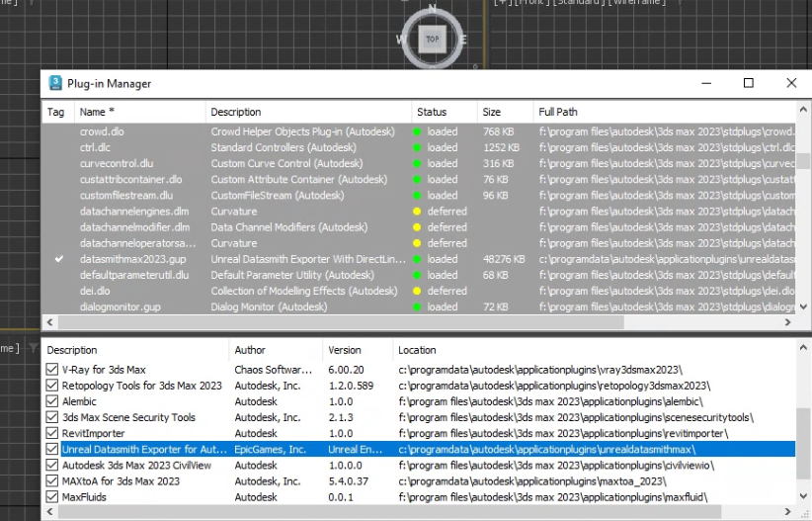Uncheck the Unreal Datasmith Exporter checkbox
Screen dimensions: 812x521
(x=51, y=449)
